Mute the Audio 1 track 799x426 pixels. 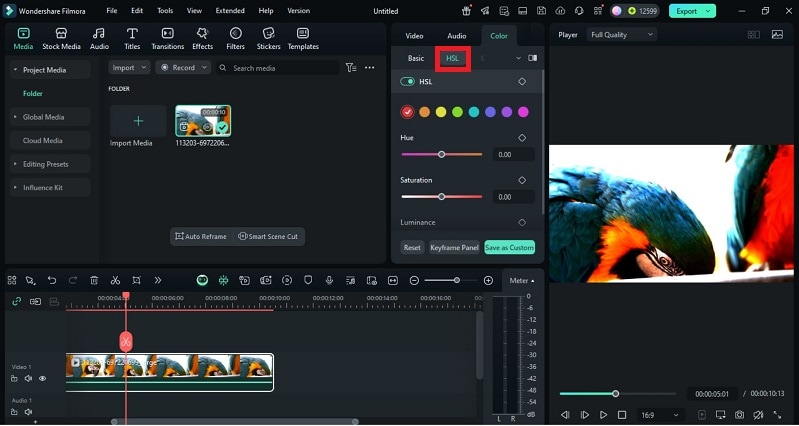pos(29,412)
